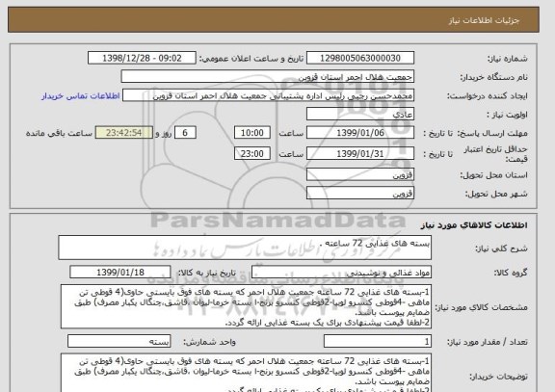
Task: Click the label حداقل تاریخ اعتبار قیمت
Action: coord(495,154)
